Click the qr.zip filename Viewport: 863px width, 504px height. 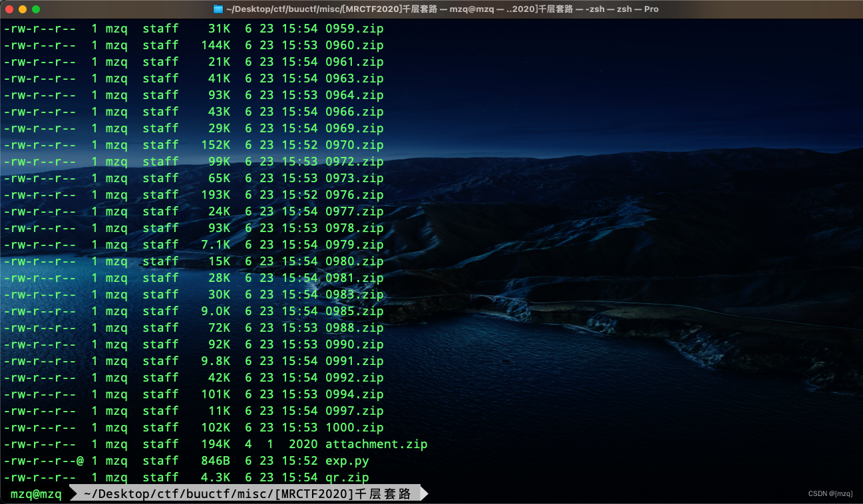pos(347,477)
